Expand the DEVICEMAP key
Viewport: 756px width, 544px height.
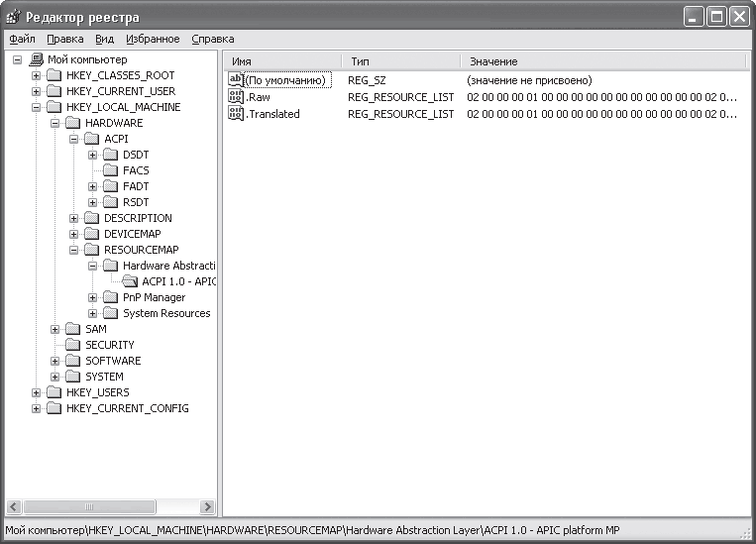pos(73,235)
